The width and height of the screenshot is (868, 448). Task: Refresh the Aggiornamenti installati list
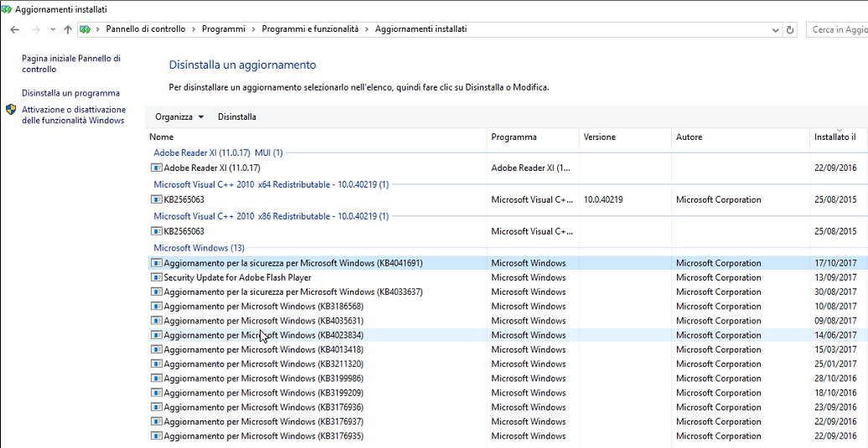pos(791,30)
